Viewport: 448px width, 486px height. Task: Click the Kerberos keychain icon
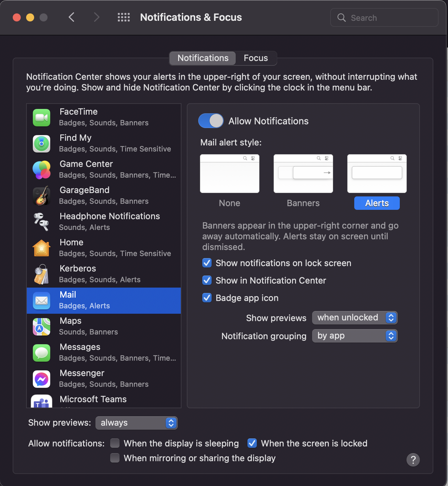pos(42,275)
